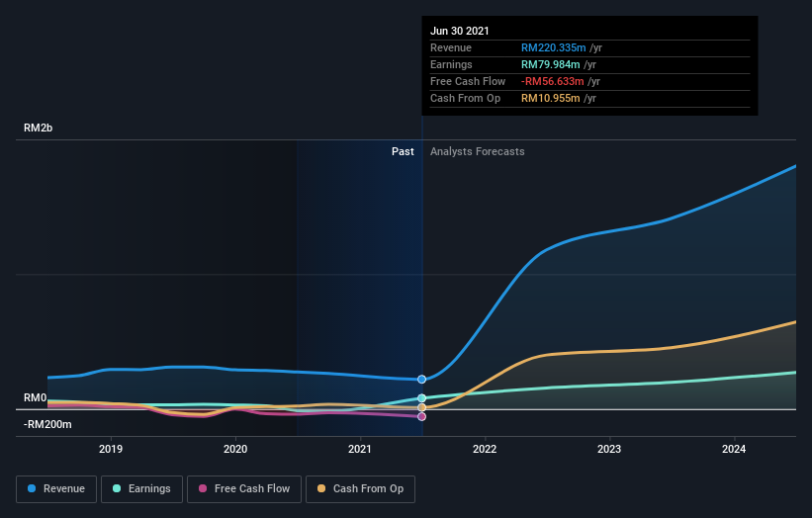Image resolution: width=812 pixels, height=518 pixels.
Task: Click the RM10.955m cash from op value
Action: tap(550, 98)
